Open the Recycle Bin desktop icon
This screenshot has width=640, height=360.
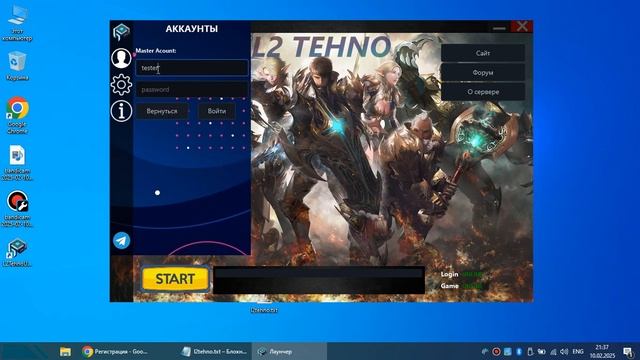[17, 66]
